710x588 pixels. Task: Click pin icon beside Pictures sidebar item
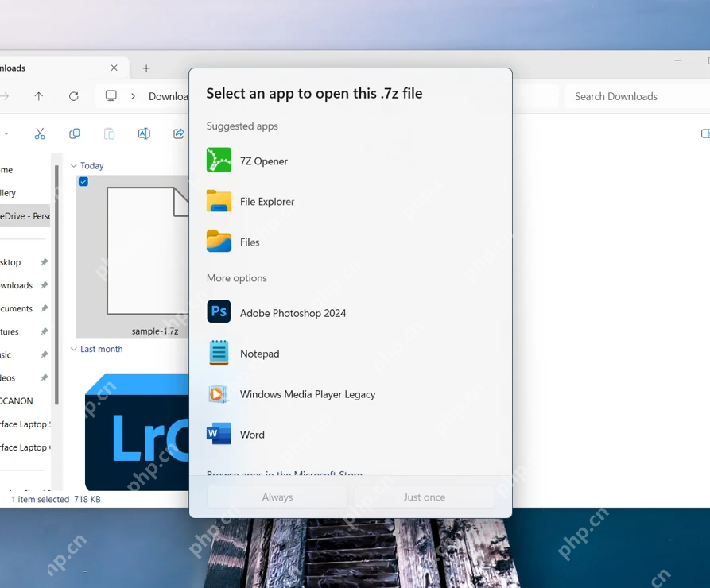[44, 331]
